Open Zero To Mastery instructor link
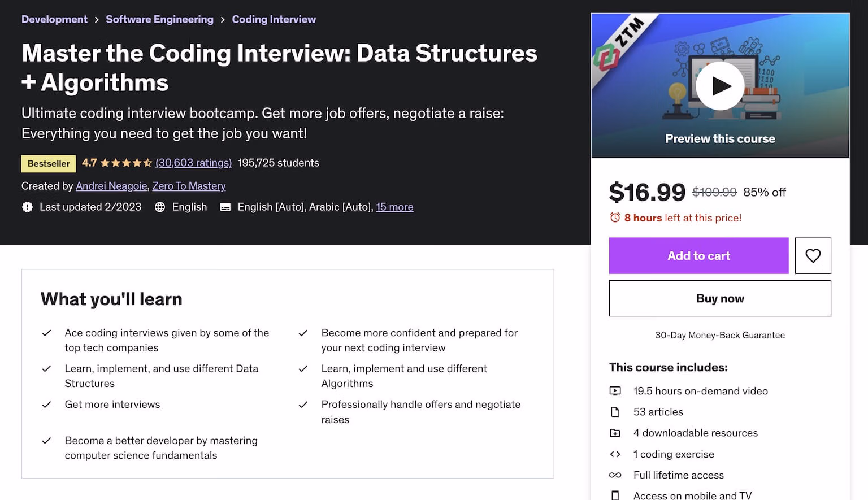The height and width of the screenshot is (500, 868). (x=189, y=186)
